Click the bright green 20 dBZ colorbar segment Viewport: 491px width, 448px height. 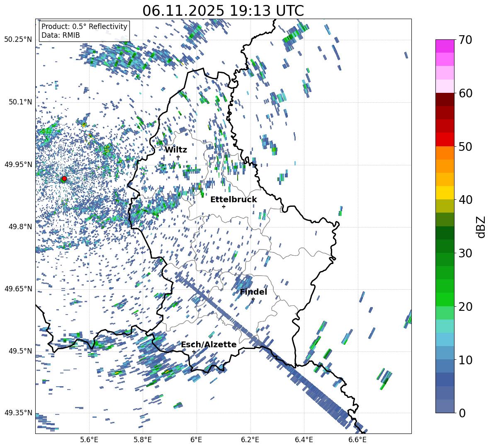[445, 299]
